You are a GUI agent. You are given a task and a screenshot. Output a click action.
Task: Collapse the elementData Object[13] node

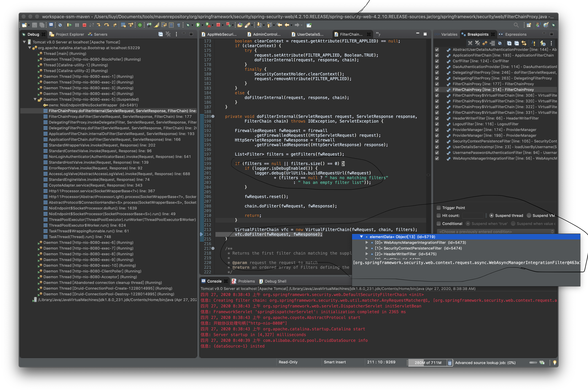tap(361, 237)
